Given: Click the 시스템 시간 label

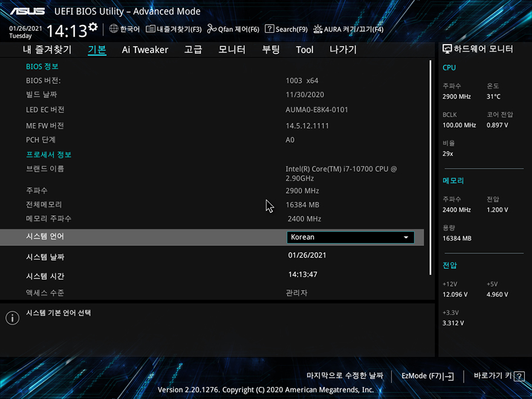Looking at the screenshot, I should click(x=45, y=276).
